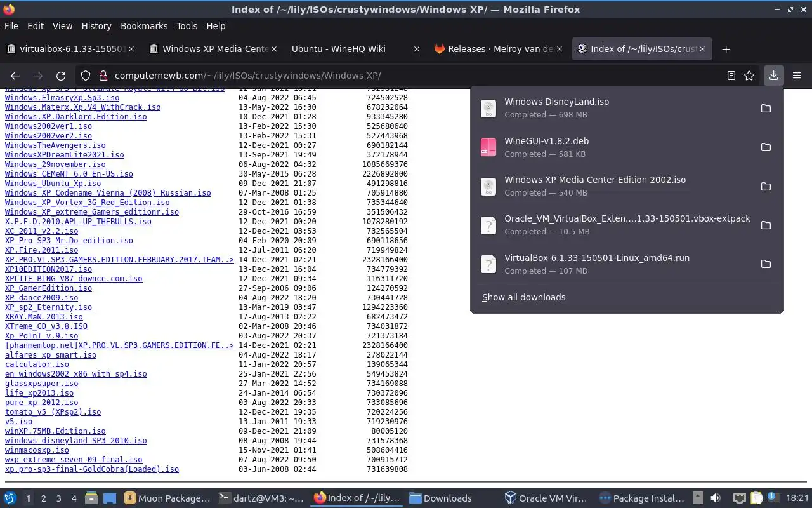Open the LXQt start menu icon
Viewport: 812px width, 508px height.
point(10,498)
